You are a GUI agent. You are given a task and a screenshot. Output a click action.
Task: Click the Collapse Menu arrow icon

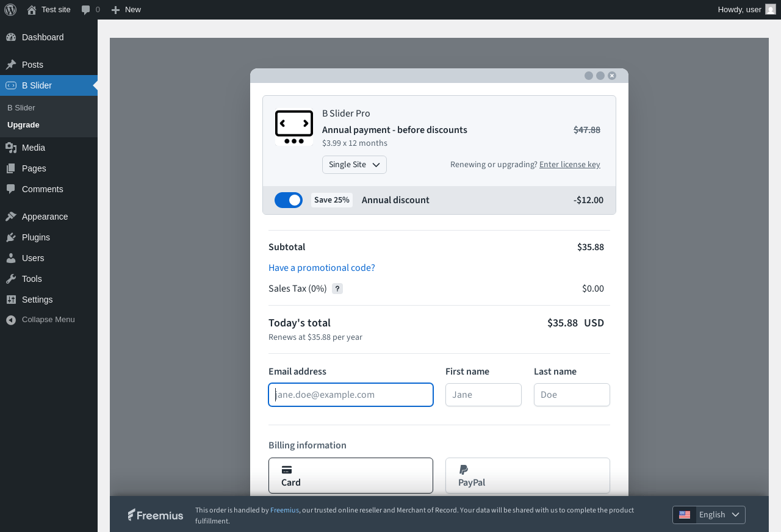tap(11, 320)
